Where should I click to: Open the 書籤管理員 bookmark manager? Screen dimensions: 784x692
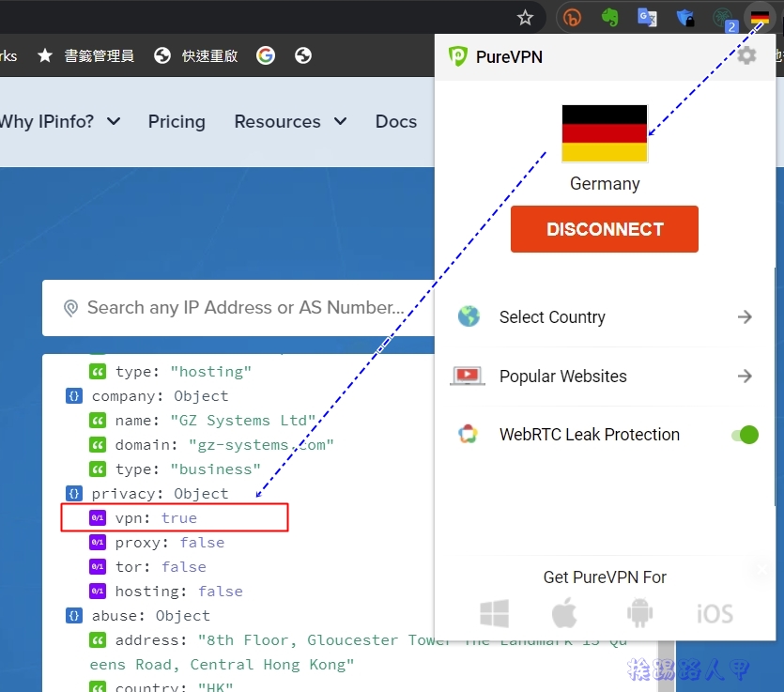point(99,55)
